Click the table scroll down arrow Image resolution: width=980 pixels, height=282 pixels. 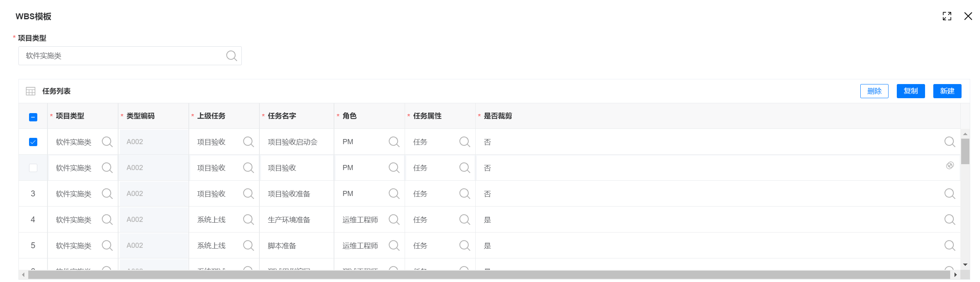point(965,265)
